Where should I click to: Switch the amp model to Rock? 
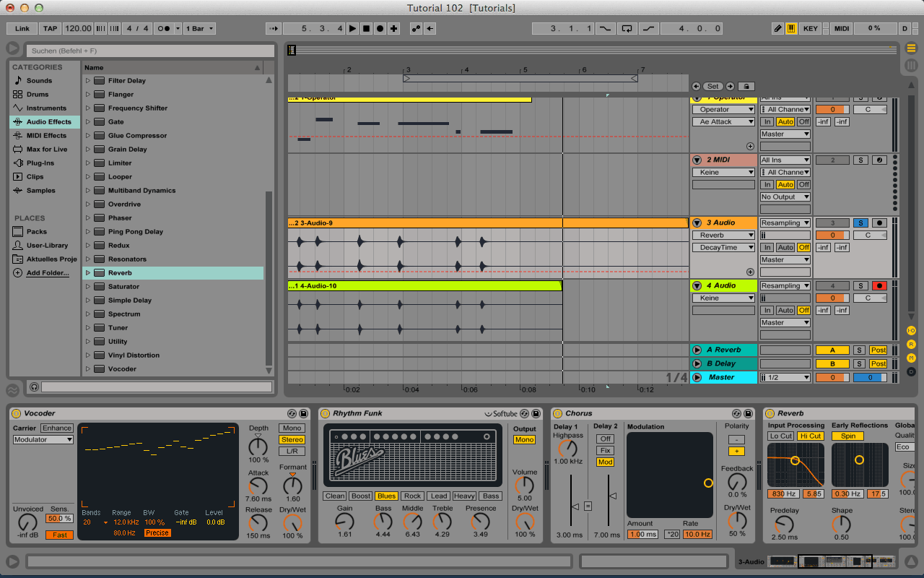413,496
